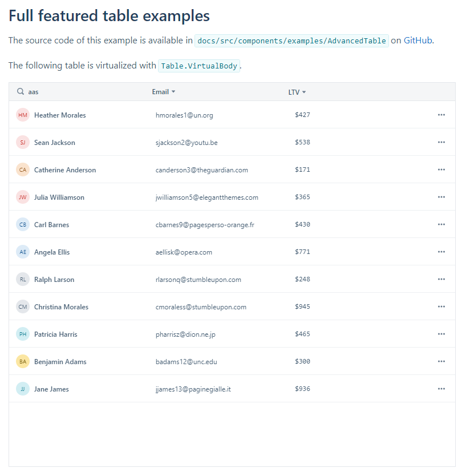Open more options for Patricia Harris
Image resolution: width=466 pixels, height=476 pixels.
click(441, 334)
